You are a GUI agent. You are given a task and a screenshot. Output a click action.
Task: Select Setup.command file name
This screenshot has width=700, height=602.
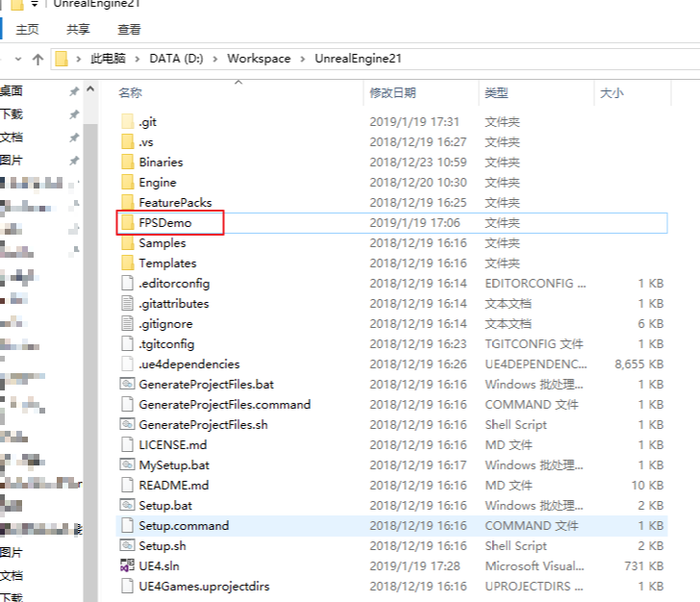[x=184, y=525]
